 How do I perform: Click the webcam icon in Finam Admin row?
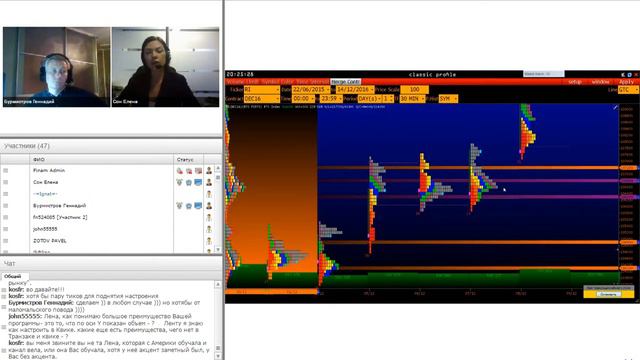point(189,171)
